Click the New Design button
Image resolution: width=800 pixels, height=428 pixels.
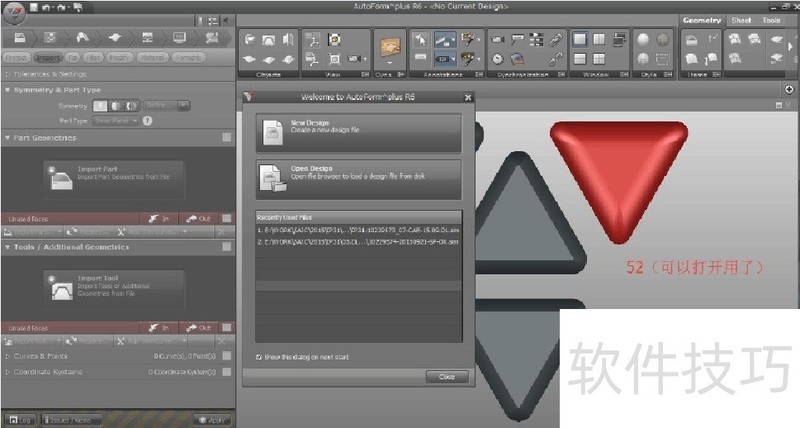coord(358,133)
